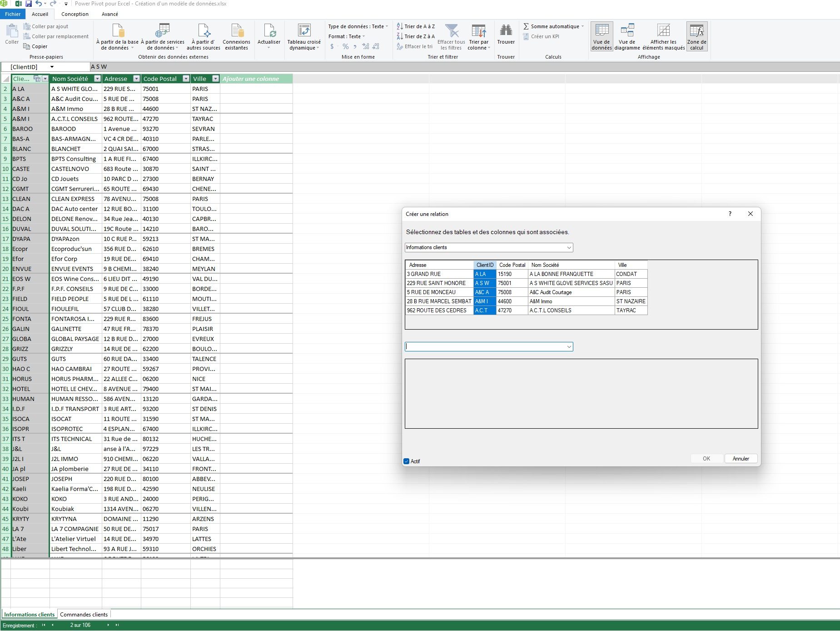The image size is (840, 631).
Task: Click Trier par colonne
Action: 479,37
